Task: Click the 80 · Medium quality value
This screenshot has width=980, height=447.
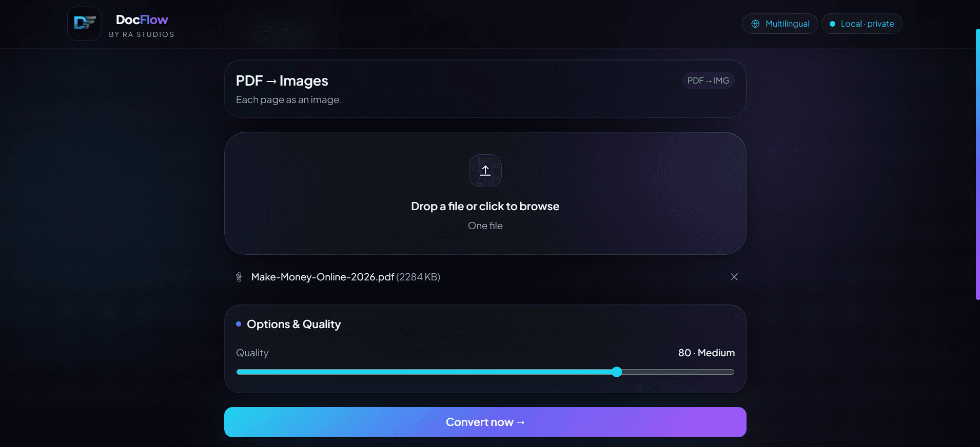Action: [707, 353]
